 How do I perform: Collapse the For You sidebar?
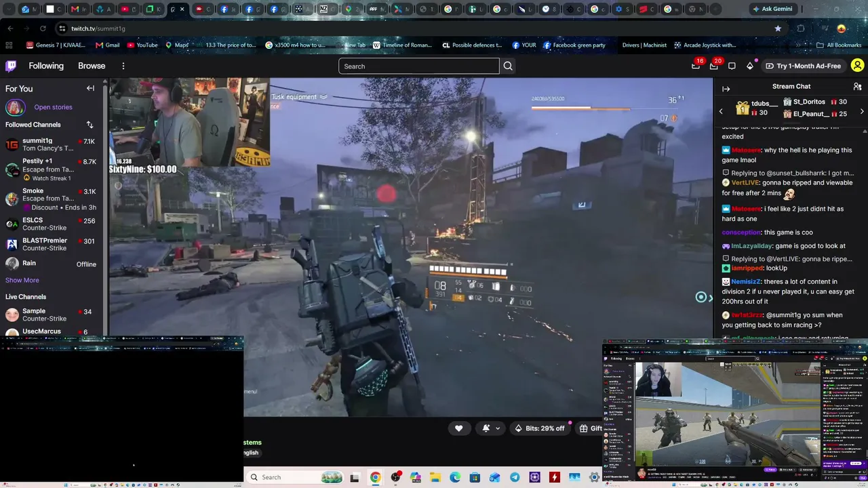point(90,88)
